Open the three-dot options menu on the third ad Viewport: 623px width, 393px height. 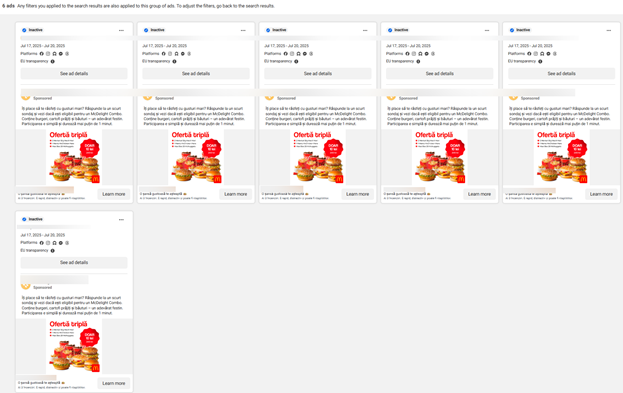(365, 30)
